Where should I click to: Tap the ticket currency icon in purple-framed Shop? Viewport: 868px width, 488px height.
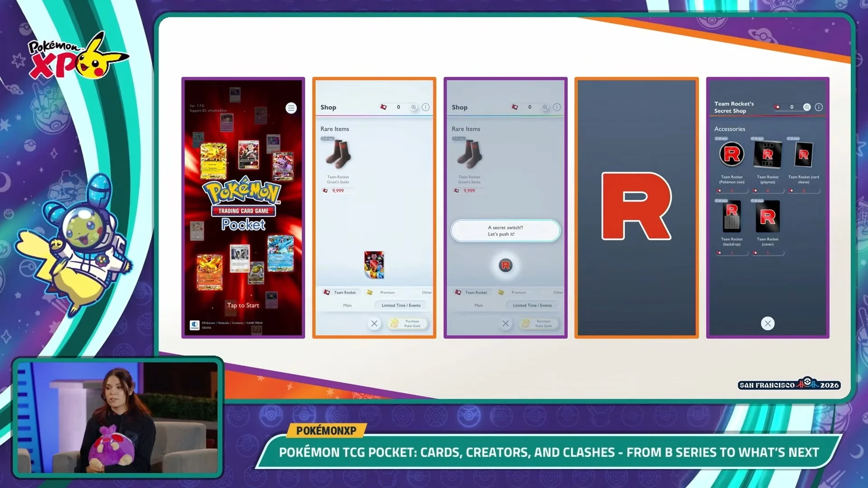tap(514, 107)
